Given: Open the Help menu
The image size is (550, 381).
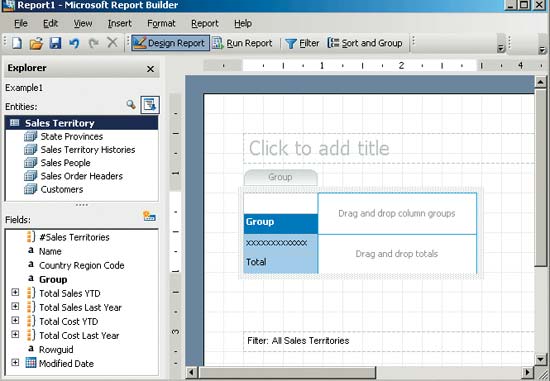Looking at the screenshot, I should tap(243, 24).
